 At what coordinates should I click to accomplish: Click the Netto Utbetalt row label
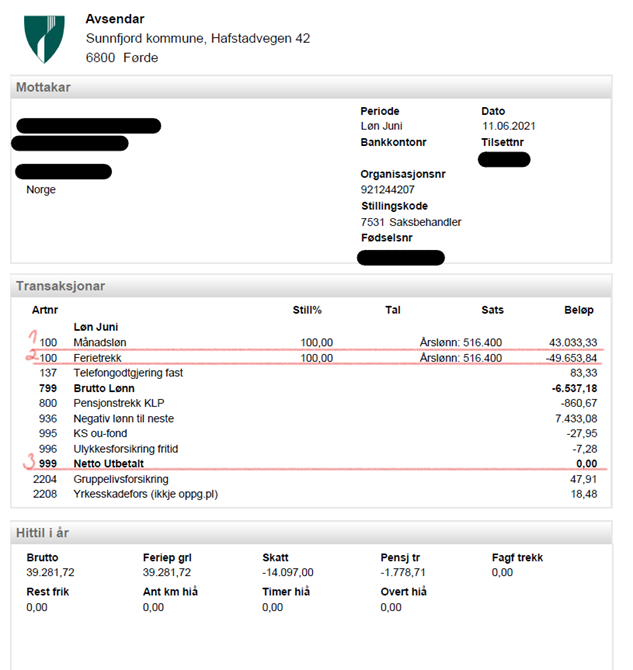[109, 464]
